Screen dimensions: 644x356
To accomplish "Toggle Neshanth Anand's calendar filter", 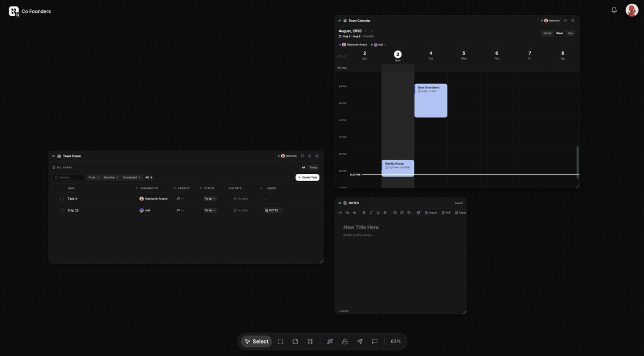I will tap(353, 44).
